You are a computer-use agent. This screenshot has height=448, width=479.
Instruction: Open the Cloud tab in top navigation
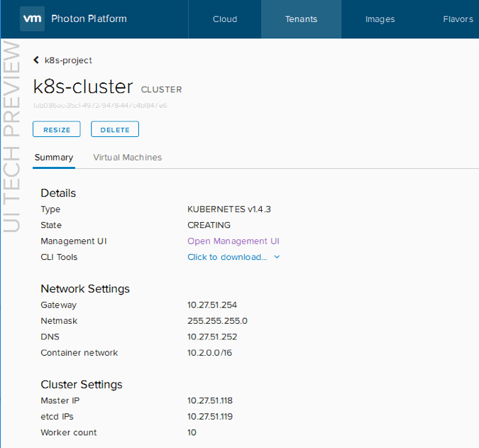pyautogui.click(x=225, y=19)
